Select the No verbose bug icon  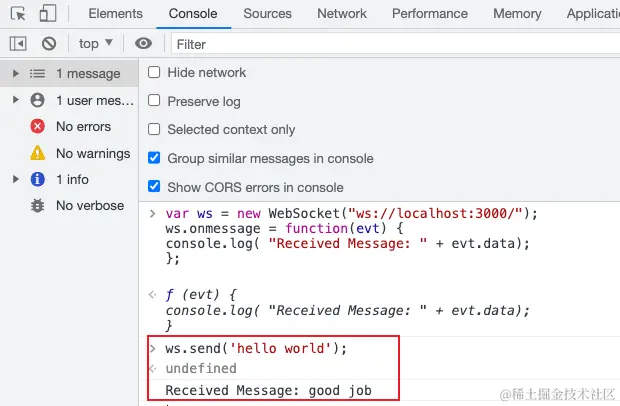click(x=38, y=206)
